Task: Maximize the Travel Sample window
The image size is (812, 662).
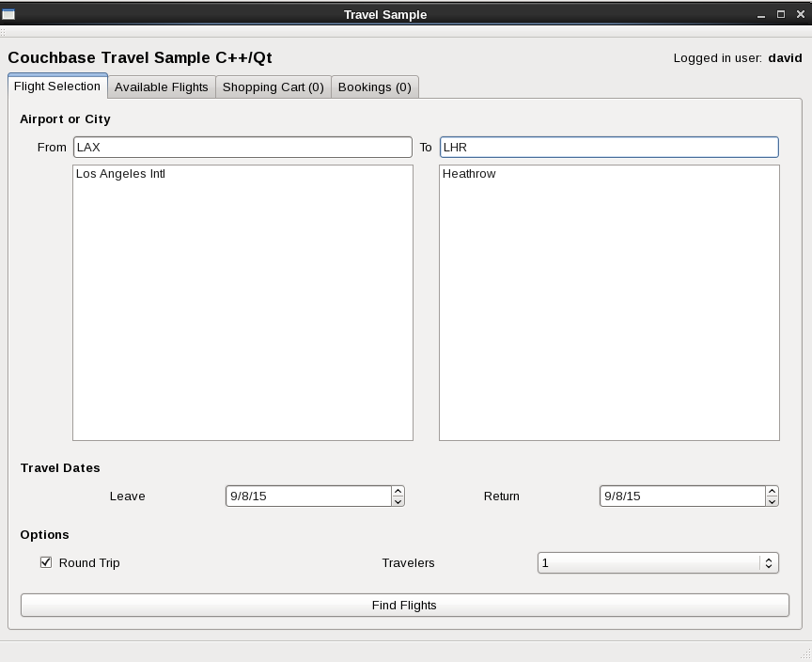Action: tap(781, 14)
